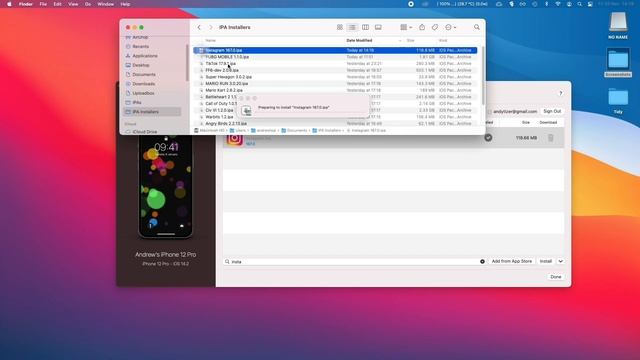Image resolution: width=640 pixels, height=360 pixels.
Task: Switch Finder to list view
Action: [352, 27]
